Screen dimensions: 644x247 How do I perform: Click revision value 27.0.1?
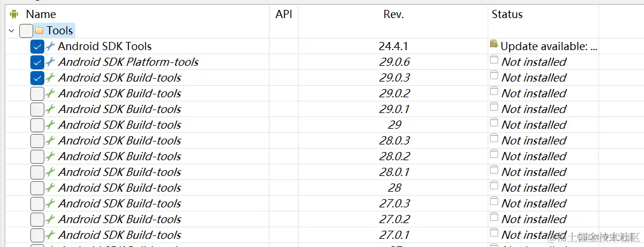(394, 235)
